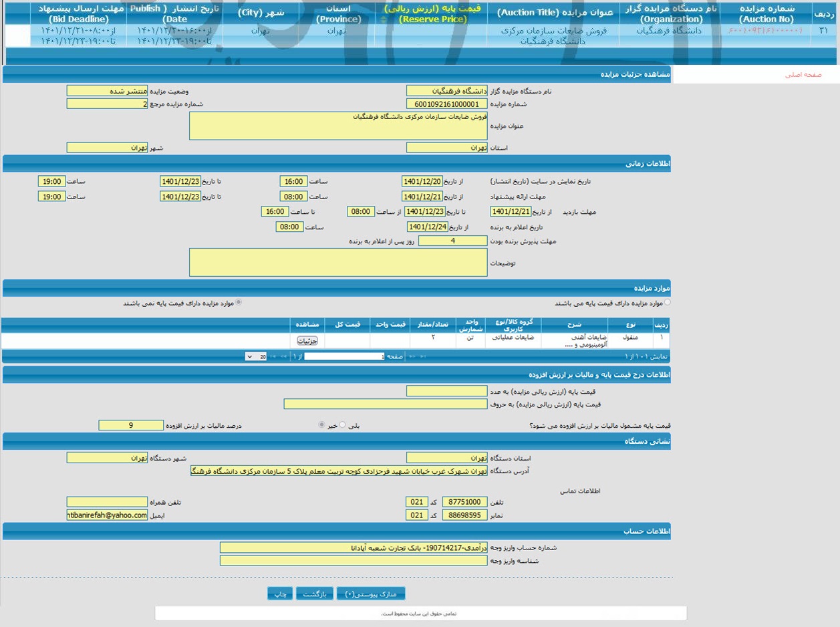The image size is (840, 627).
Task: Click the sort arrows beside Reserve Price header
Action: tap(383, 19)
